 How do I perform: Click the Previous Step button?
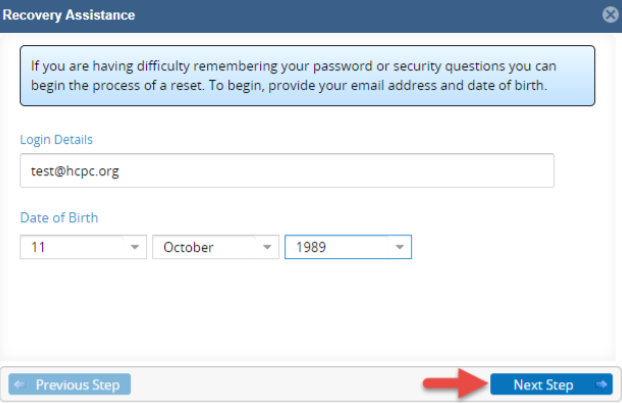pos(69,384)
